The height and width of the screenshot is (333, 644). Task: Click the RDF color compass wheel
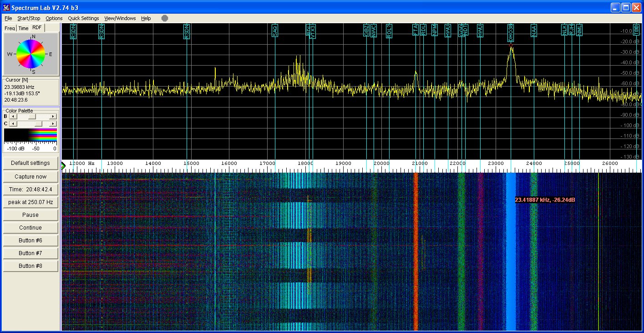[x=31, y=54]
